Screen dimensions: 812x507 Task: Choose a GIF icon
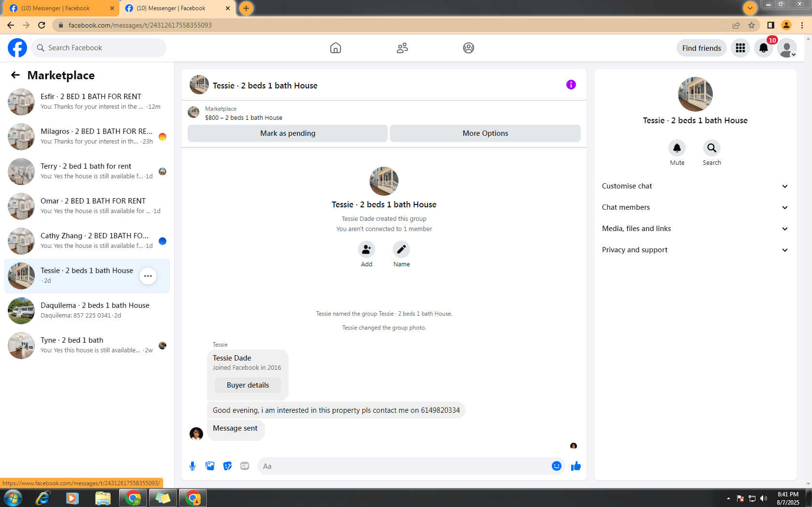pyautogui.click(x=245, y=466)
